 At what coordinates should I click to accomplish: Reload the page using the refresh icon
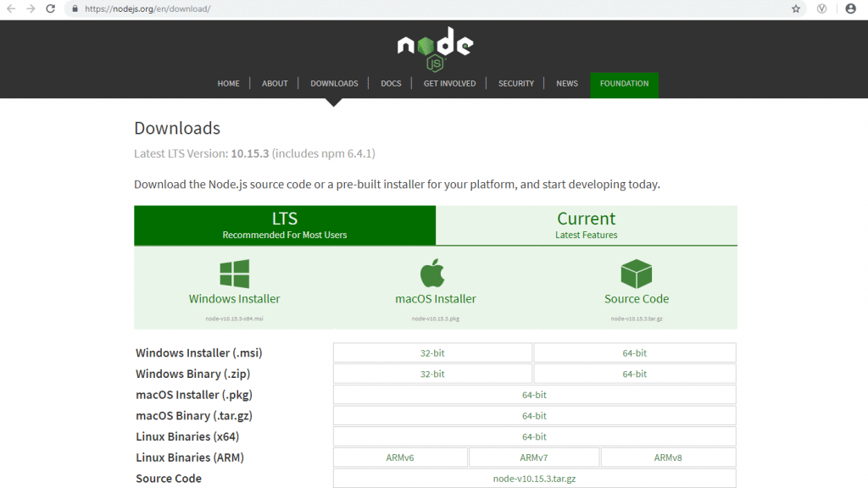pos(49,8)
